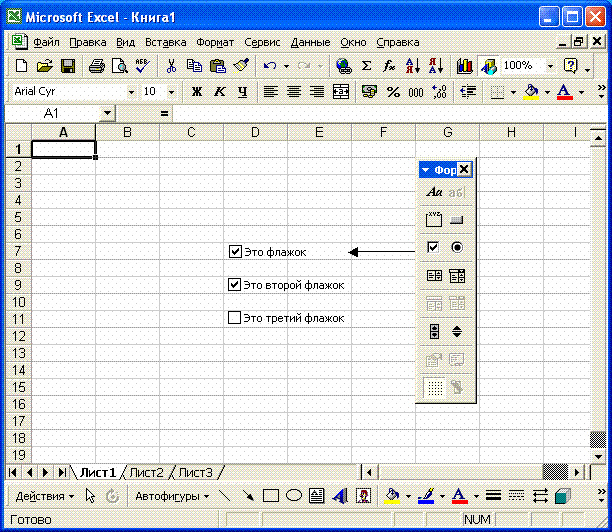Apply percent style icon
Screen dimensions: 612x532
(x=393, y=92)
